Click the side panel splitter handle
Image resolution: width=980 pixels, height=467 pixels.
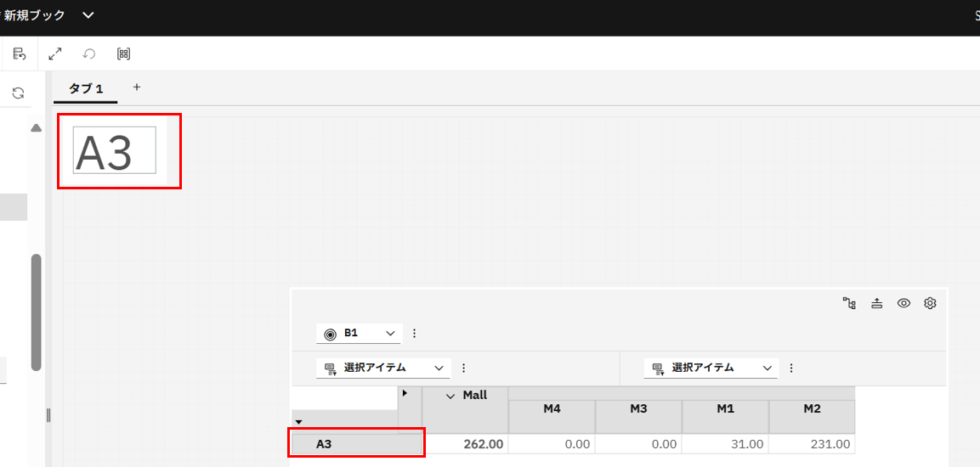(x=48, y=415)
